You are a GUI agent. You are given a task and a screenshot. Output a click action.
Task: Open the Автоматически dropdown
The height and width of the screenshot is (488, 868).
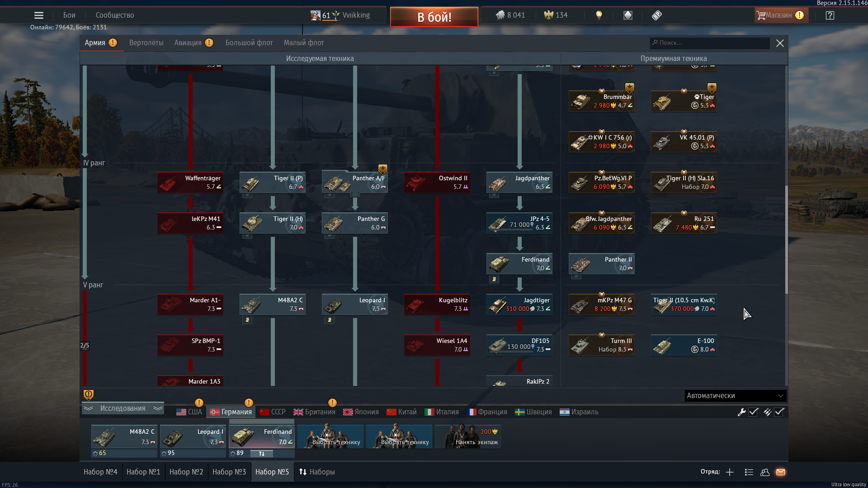click(x=736, y=396)
